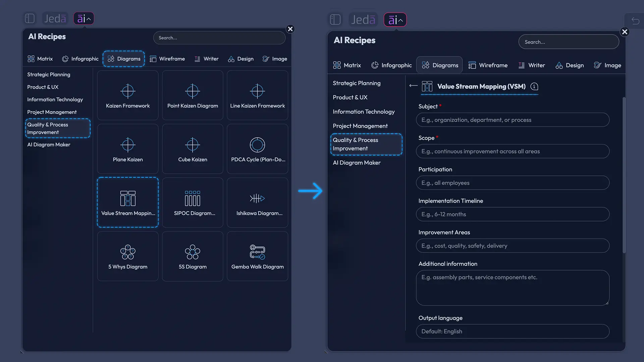Screen dimensions: 644x362
Task: Open the Wireframe tab in right panel
Action: pos(488,65)
